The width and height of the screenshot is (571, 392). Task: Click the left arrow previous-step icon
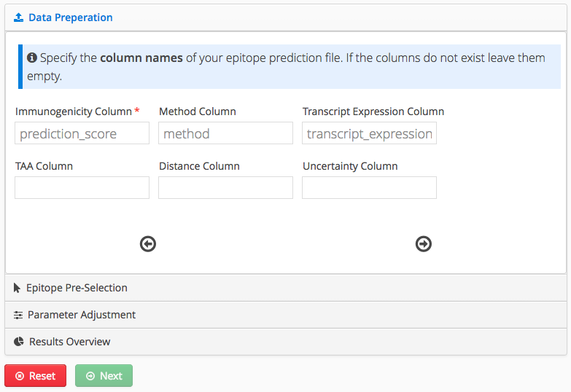click(x=148, y=244)
